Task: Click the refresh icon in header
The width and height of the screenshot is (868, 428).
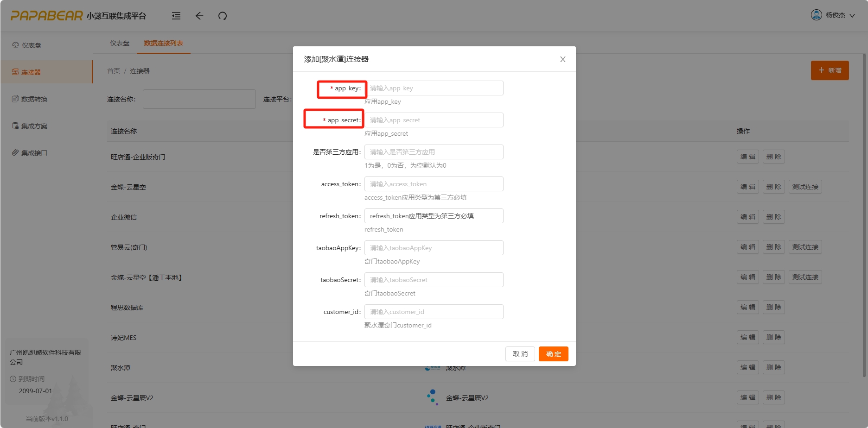Action: pyautogui.click(x=223, y=16)
